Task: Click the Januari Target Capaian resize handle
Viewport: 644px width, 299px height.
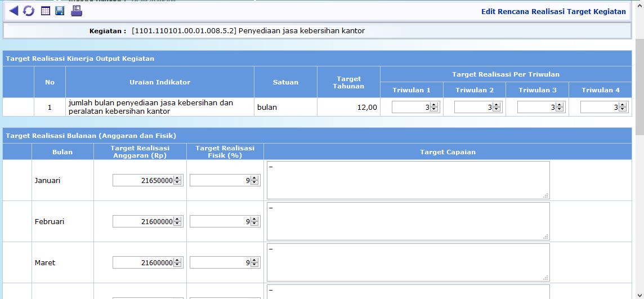Action: 545,195
